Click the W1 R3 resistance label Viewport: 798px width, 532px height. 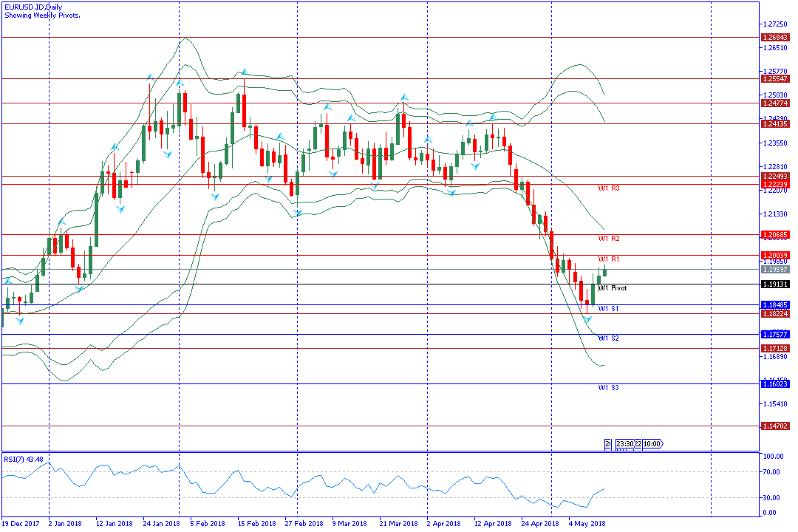point(608,188)
